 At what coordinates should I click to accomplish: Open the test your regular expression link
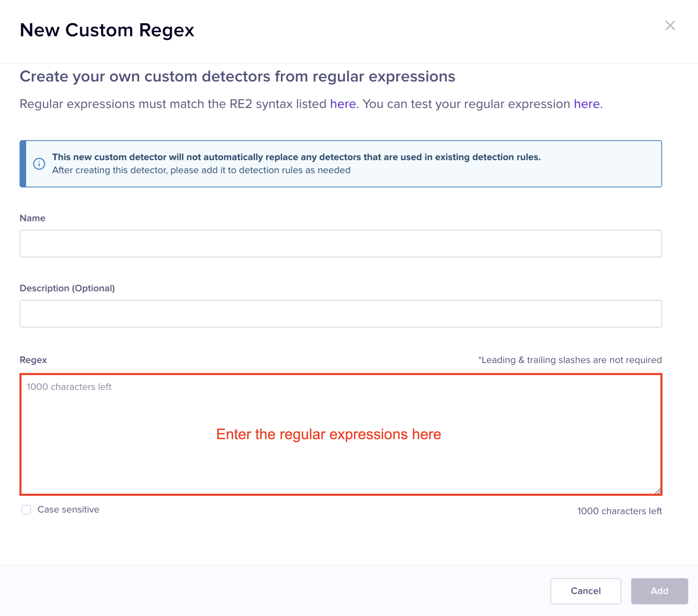point(586,104)
